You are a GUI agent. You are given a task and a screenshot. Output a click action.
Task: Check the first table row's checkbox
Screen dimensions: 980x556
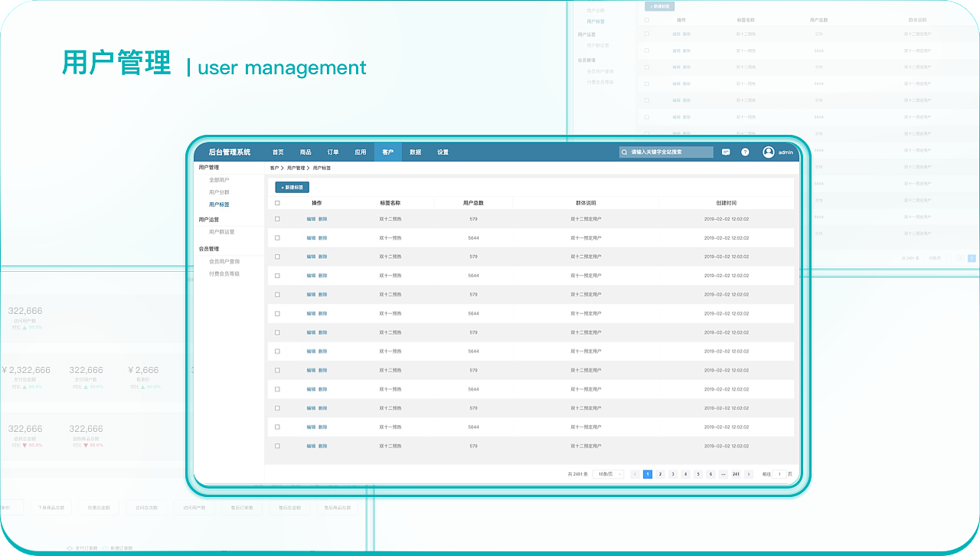[277, 219]
